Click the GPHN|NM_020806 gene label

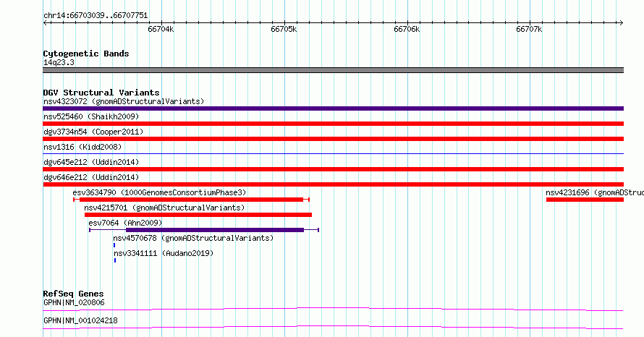74,302
